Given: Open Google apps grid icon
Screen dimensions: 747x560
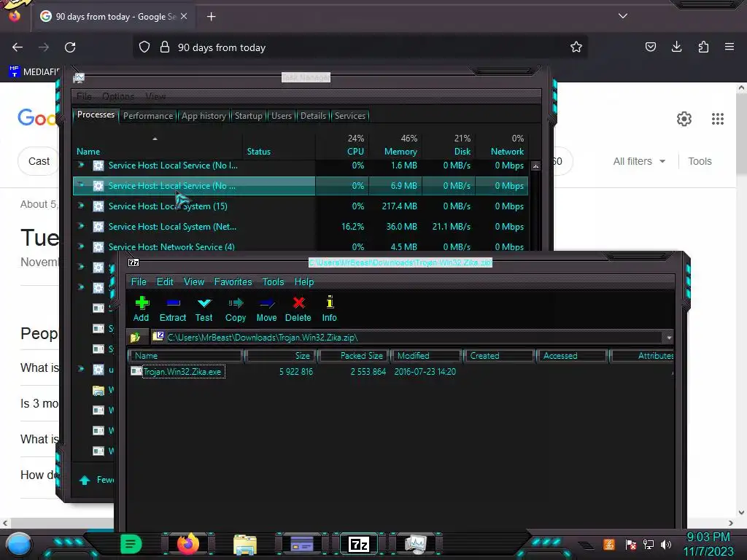Looking at the screenshot, I should coord(718,119).
